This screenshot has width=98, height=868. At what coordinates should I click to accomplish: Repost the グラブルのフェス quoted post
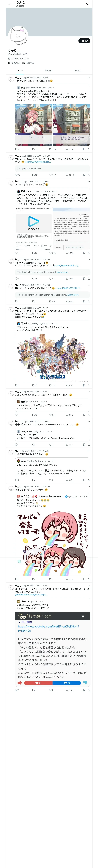pos(33,385)
